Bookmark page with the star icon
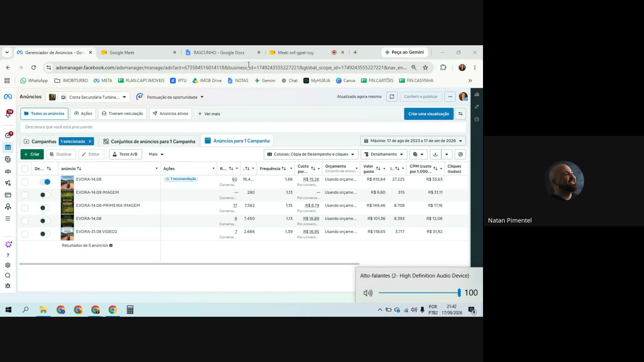The image size is (644, 362). [425, 68]
